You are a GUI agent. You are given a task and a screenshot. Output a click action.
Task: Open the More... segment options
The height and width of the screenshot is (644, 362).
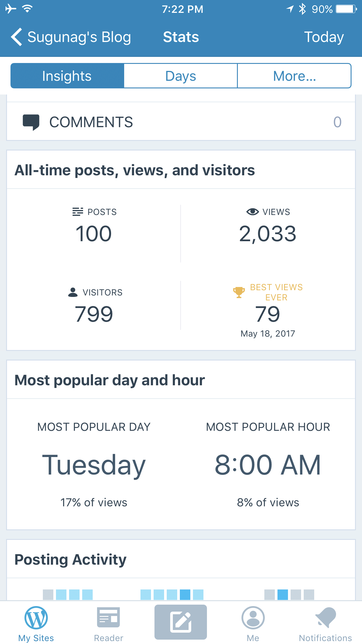click(x=294, y=76)
